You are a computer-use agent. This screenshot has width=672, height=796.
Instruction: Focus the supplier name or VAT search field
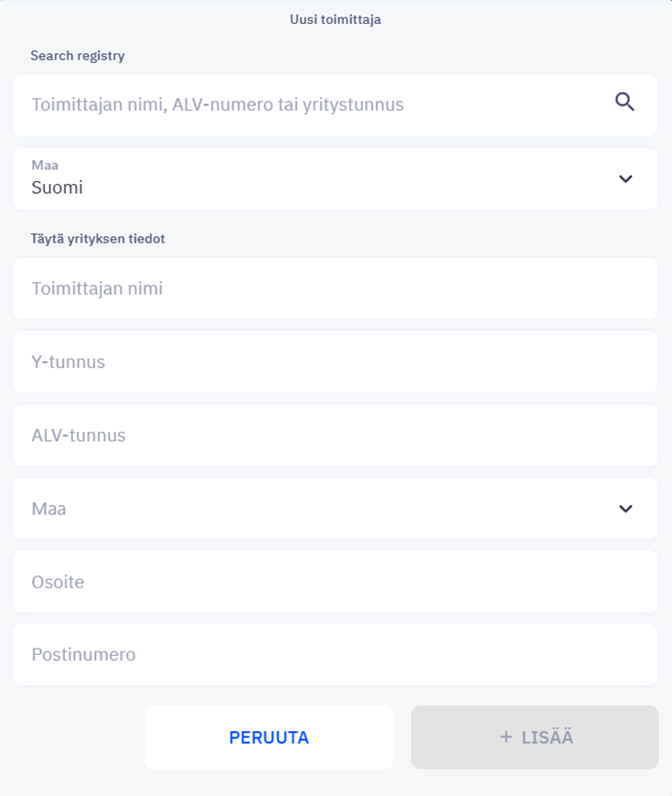tap(336, 105)
